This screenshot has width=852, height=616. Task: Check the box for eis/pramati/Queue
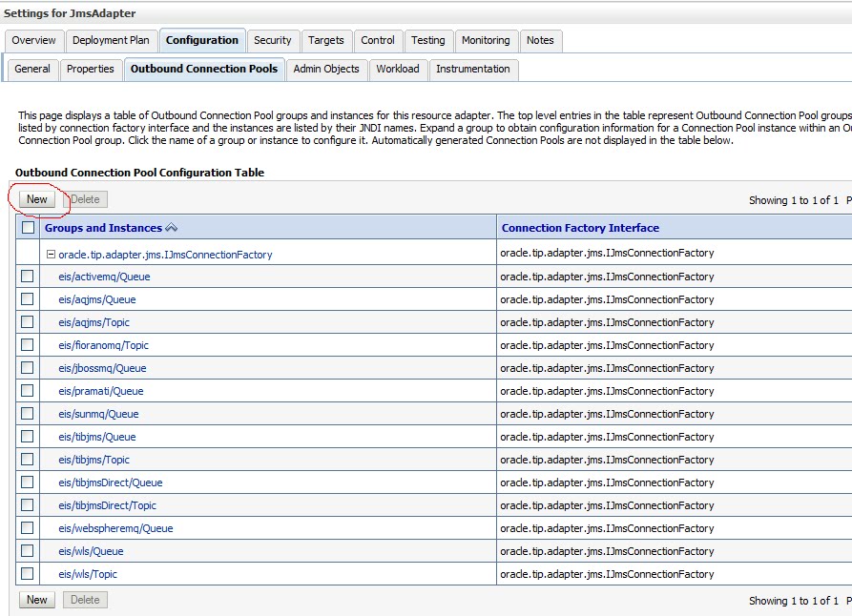pos(27,390)
